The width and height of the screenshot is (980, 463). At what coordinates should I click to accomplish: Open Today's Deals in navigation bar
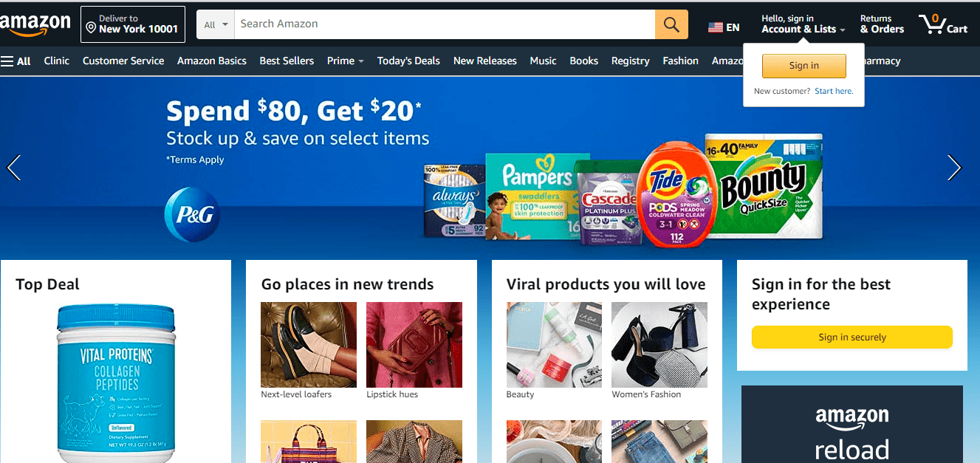click(x=408, y=61)
